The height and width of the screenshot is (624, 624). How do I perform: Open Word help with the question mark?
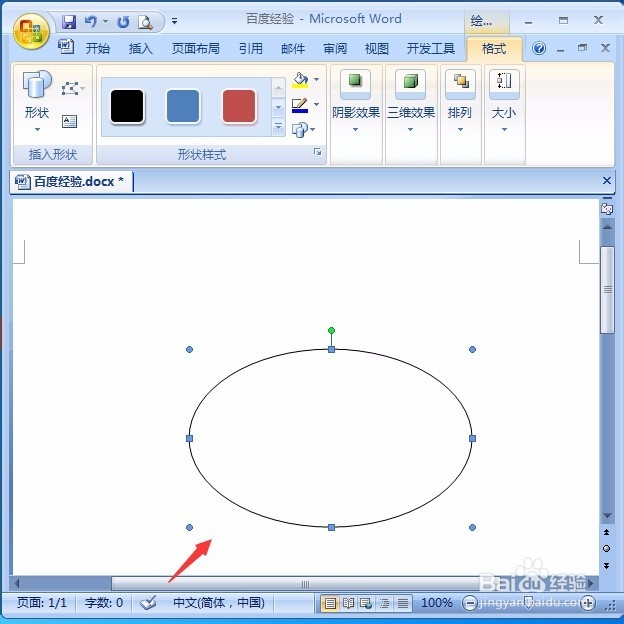pos(538,49)
